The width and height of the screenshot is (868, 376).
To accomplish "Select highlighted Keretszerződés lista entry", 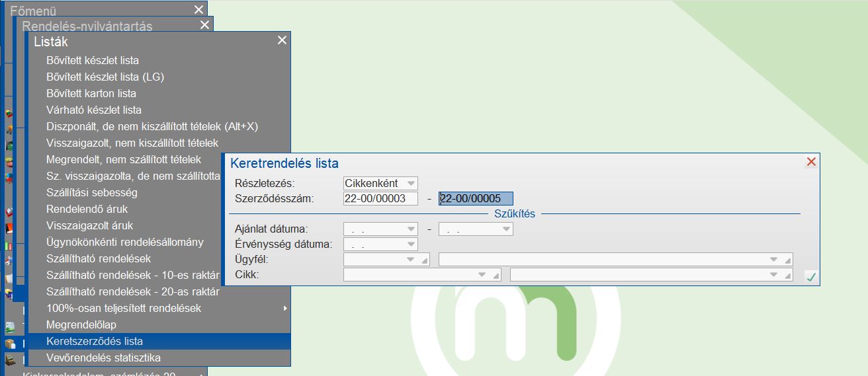I will click(x=159, y=341).
